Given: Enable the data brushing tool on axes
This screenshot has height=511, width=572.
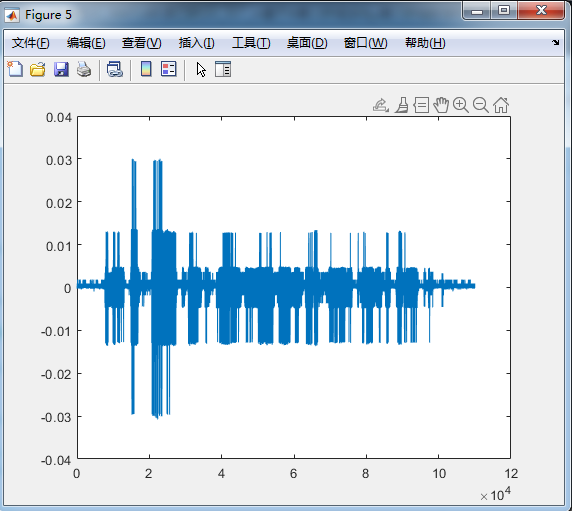Looking at the screenshot, I should (x=402, y=105).
